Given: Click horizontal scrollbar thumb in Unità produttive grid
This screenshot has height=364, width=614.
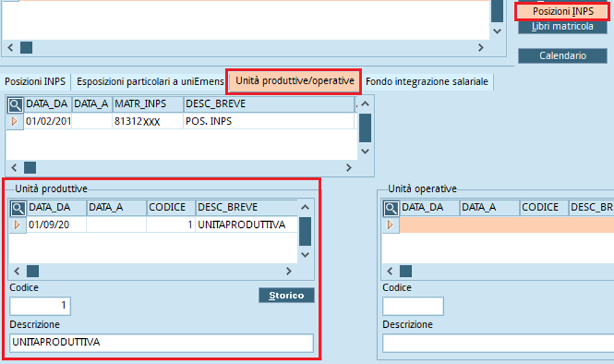Looking at the screenshot, I should tap(33, 271).
